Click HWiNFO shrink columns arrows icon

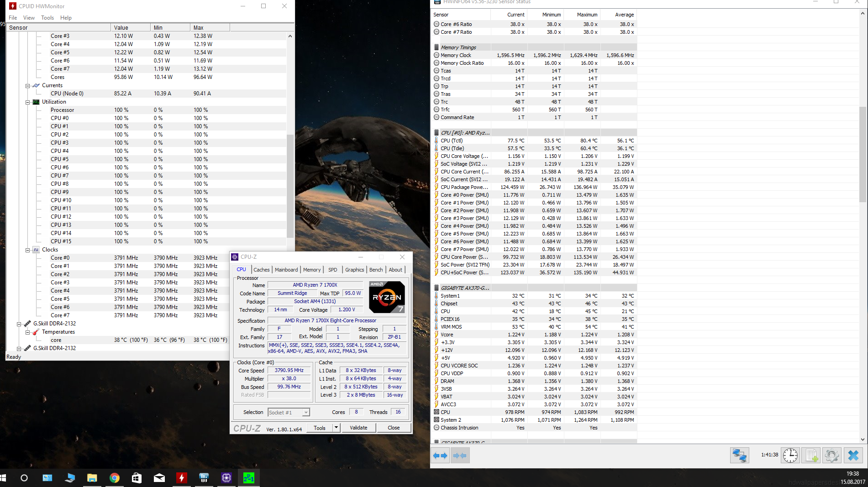click(460, 456)
